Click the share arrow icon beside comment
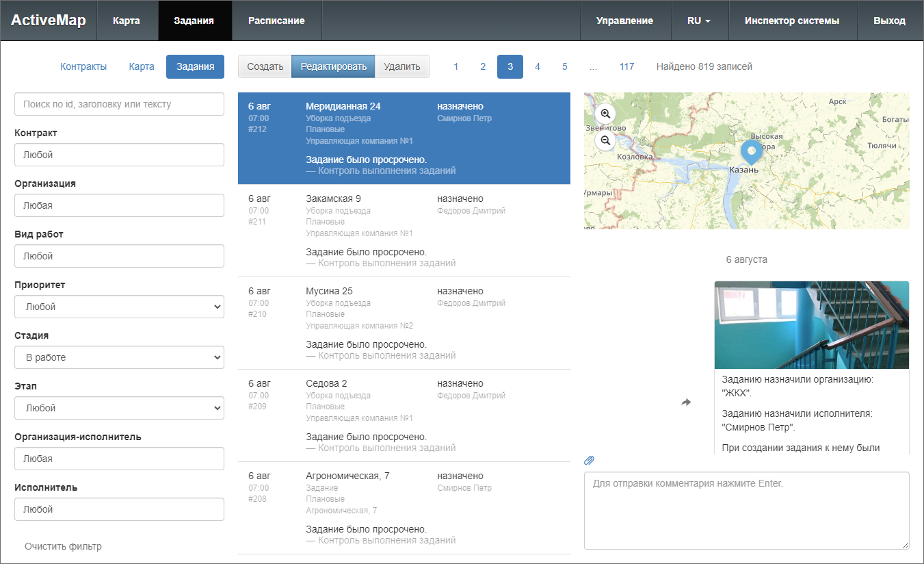 [686, 402]
